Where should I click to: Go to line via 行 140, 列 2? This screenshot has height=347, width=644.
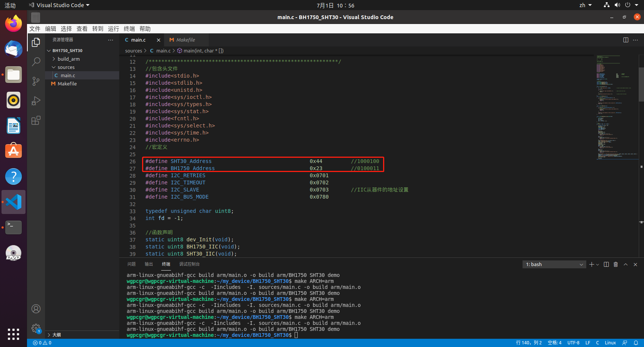pos(529,343)
